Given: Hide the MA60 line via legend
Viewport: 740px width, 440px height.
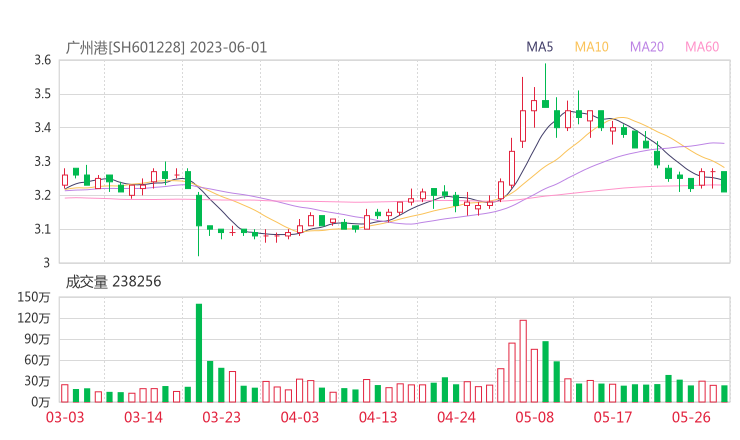Looking at the screenshot, I should [x=702, y=47].
